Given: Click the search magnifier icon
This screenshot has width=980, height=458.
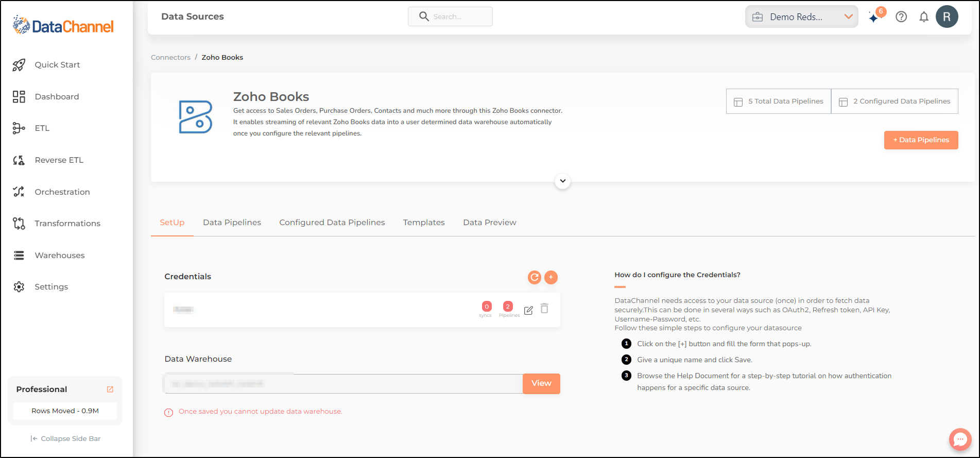Looking at the screenshot, I should 424,16.
